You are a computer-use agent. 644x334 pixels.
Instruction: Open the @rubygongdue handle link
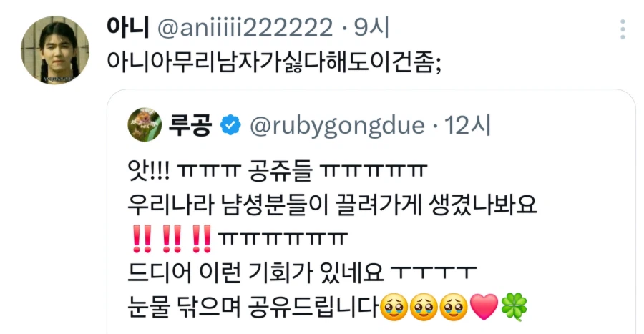pos(337,126)
